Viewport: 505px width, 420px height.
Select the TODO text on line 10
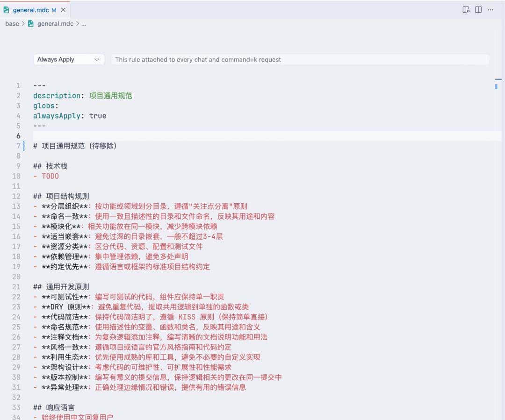[50, 176]
